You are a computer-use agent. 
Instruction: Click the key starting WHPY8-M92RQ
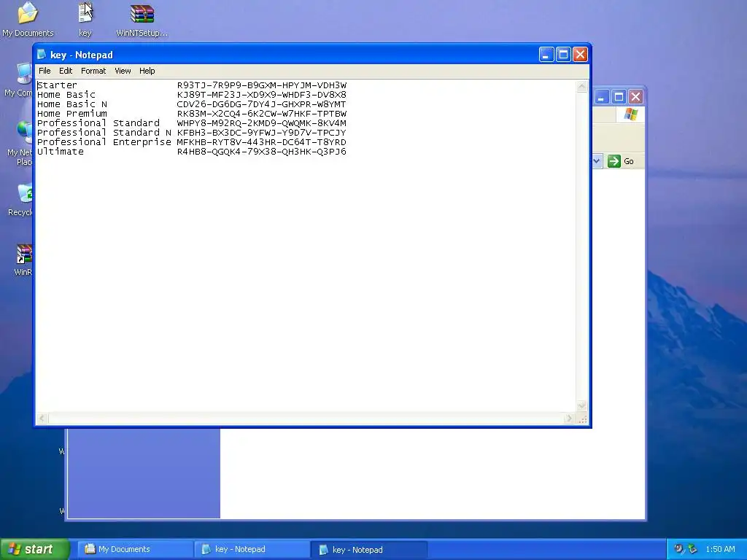point(262,123)
